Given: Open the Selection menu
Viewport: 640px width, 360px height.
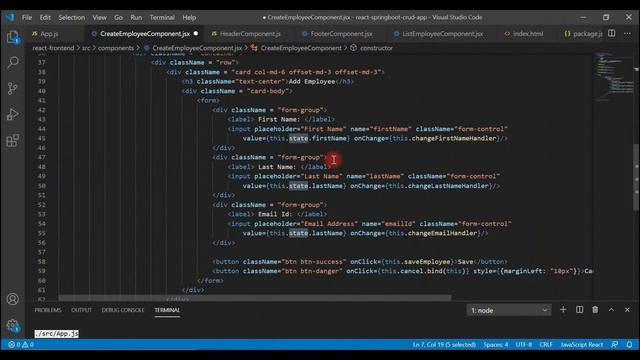Looking at the screenshot, I should tap(71, 18).
